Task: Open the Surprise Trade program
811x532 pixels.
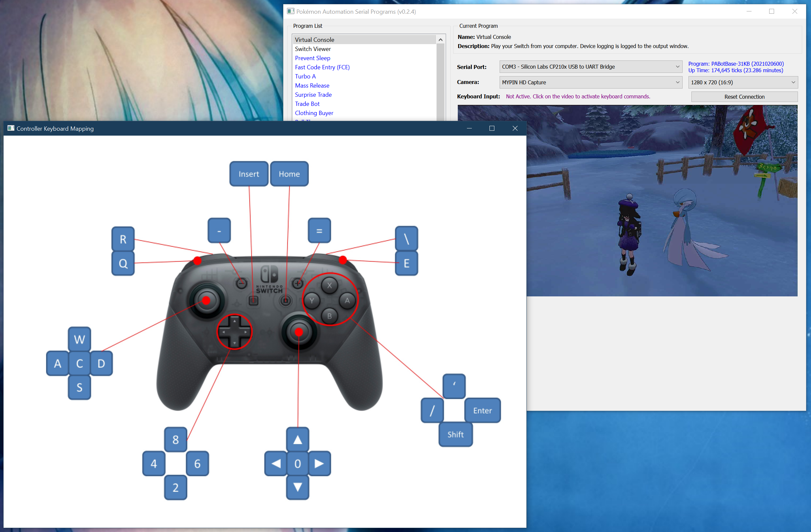Action: click(x=313, y=94)
